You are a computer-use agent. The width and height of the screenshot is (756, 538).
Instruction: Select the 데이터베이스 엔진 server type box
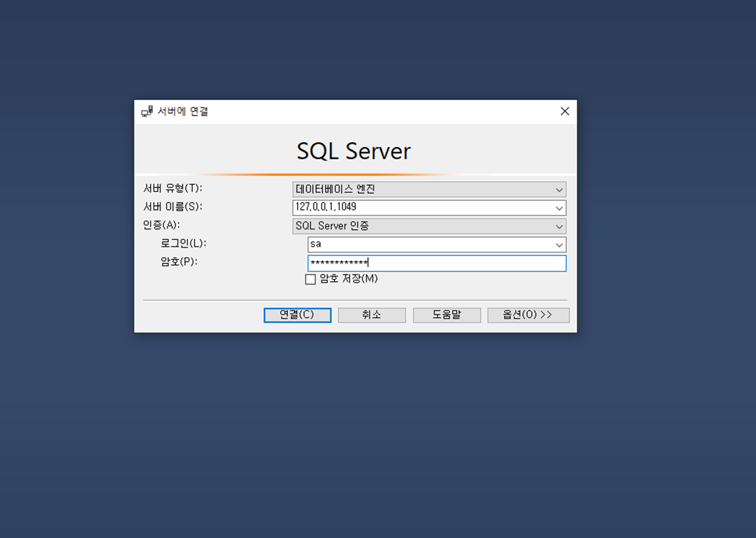click(x=429, y=190)
